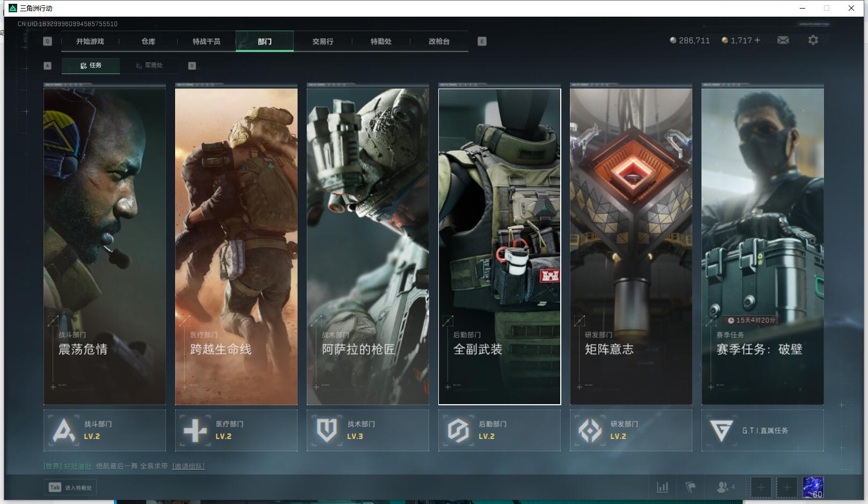
Task: Go to the 交易行 tab
Action: pos(323,41)
